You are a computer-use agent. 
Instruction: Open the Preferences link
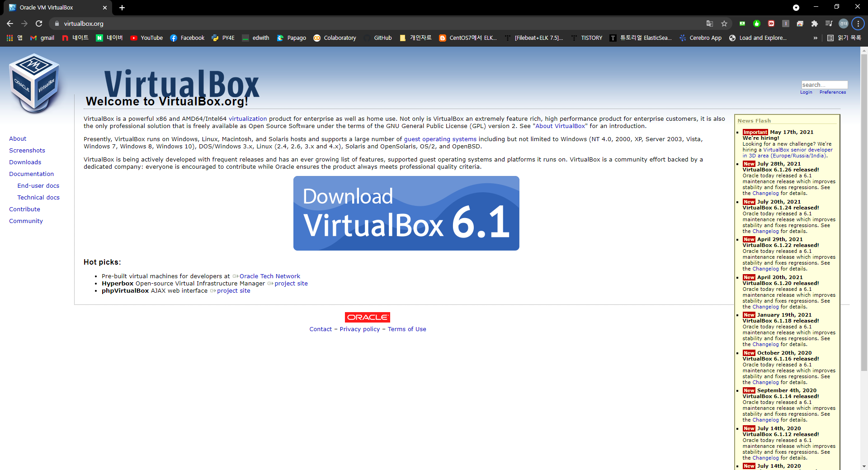832,92
